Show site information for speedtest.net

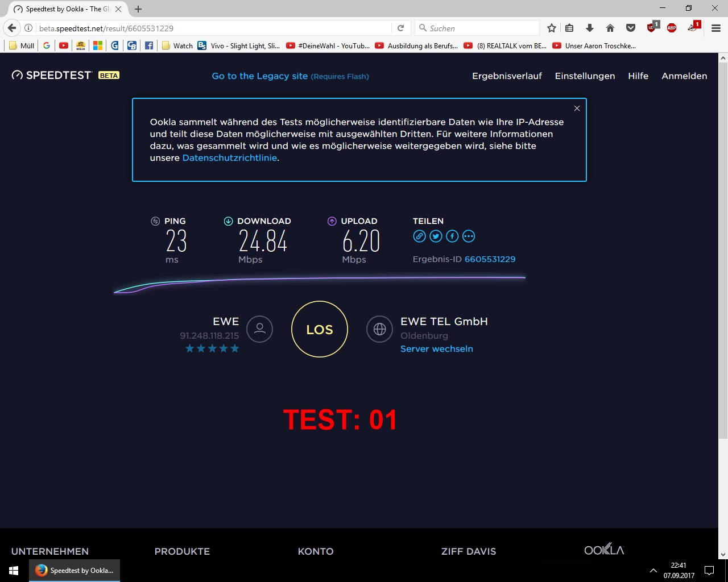(28, 28)
